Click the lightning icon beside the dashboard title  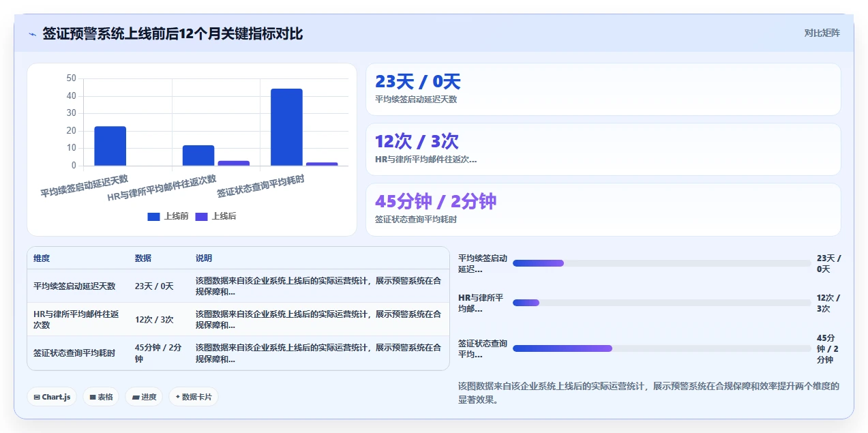click(x=32, y=34)
